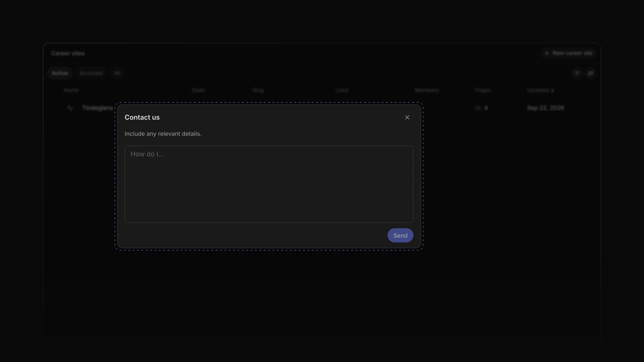This screenshot has height=362, width=644.
Task: Click the Slug column header
Action: tap(258, 90)
